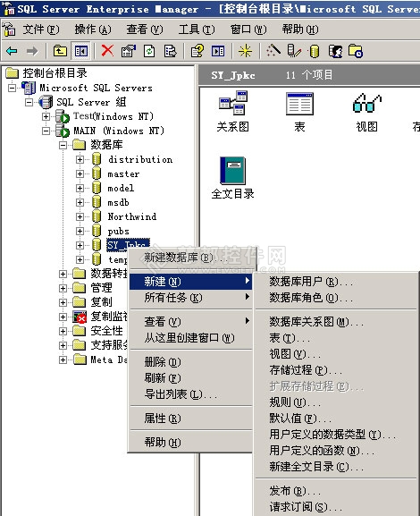The width and height of the screenshot is (420, 516).
Task: Select 存储过程(P) in submenu
Action: [x=336, y=370]
